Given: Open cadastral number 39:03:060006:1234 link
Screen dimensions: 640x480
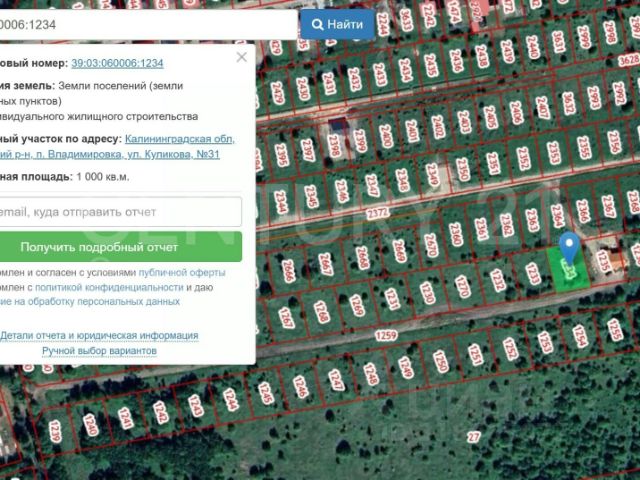Looking at the screenshot, I should pos(118,63).
